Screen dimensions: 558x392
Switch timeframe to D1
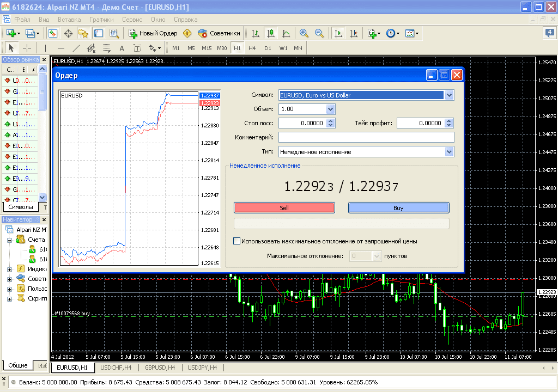pos(268,48)
